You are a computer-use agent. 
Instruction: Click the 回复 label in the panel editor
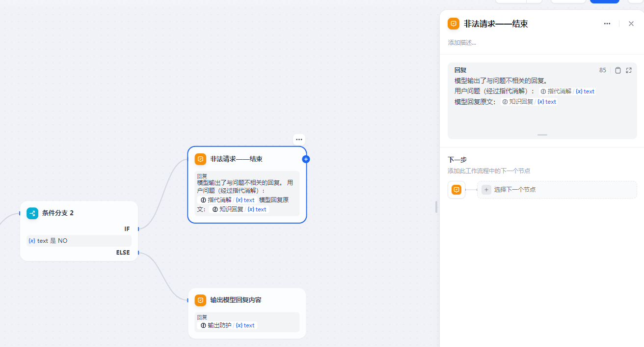tap(460, 70)
